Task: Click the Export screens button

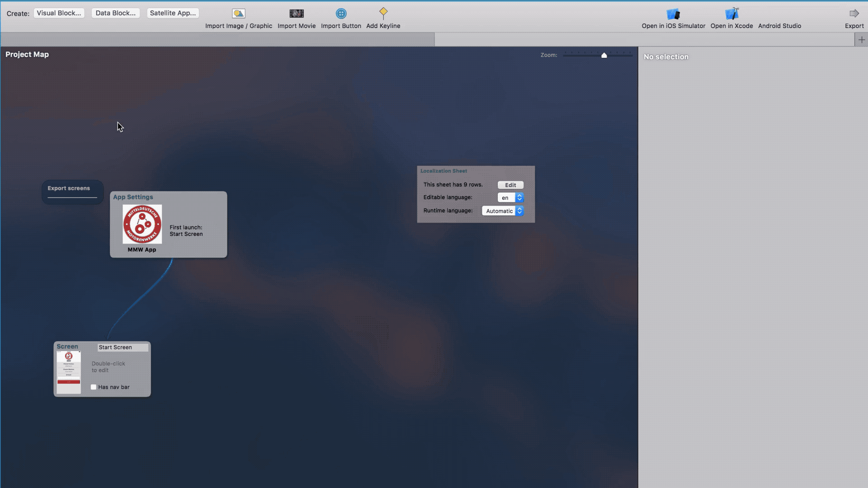Action: [x=69, y=188]
